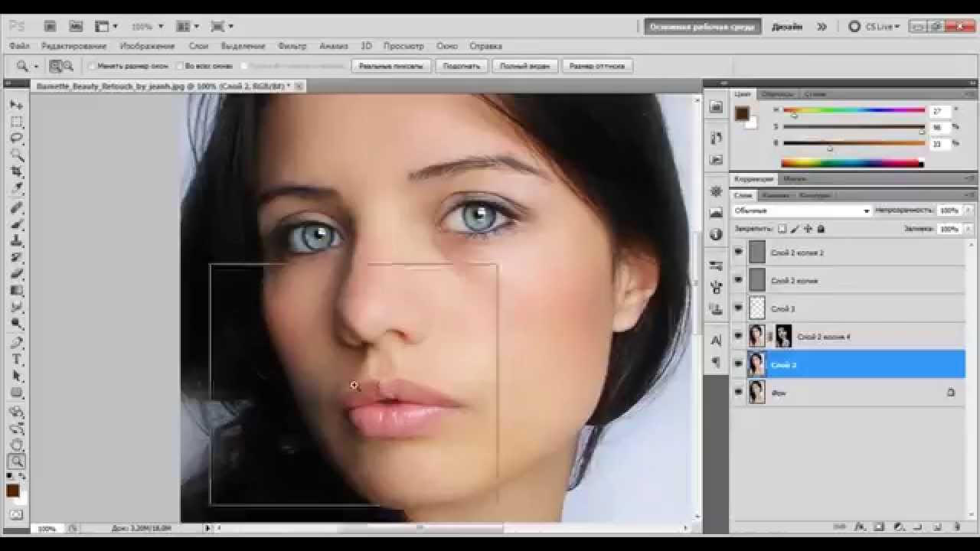Select the Eyedropper tool

coord(16,189)
